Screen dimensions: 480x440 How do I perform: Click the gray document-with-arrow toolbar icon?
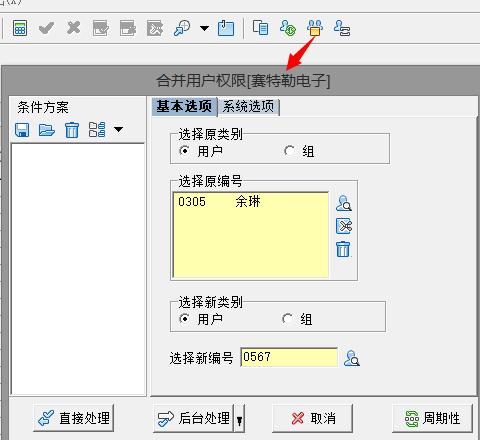pos(128,28)
